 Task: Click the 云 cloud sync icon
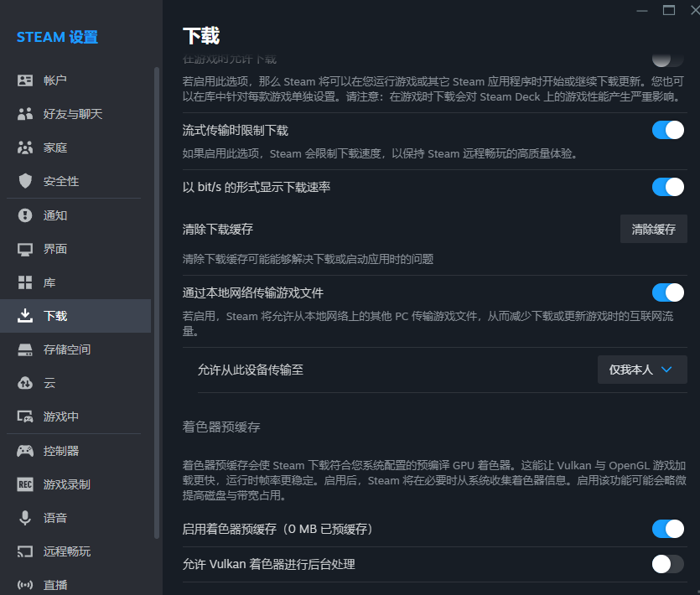tap(25, 383)
